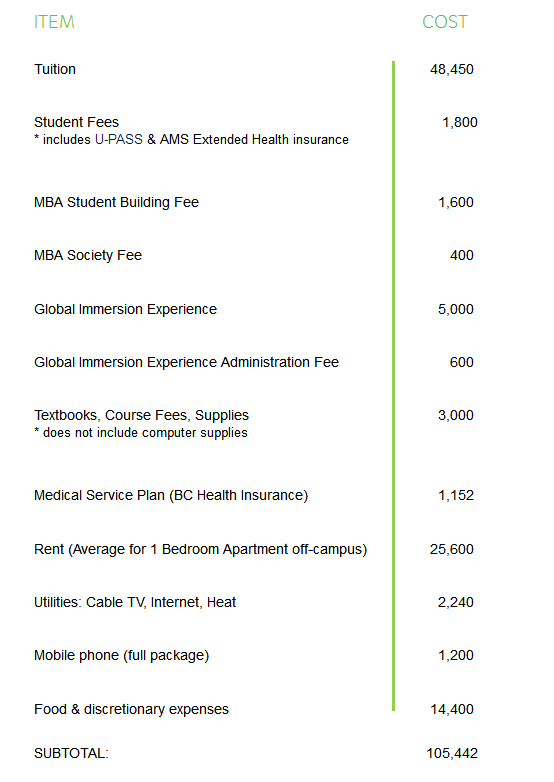Select the 1,800 student fees amount
Screen dimensions: 554x782
click(460, 122)
